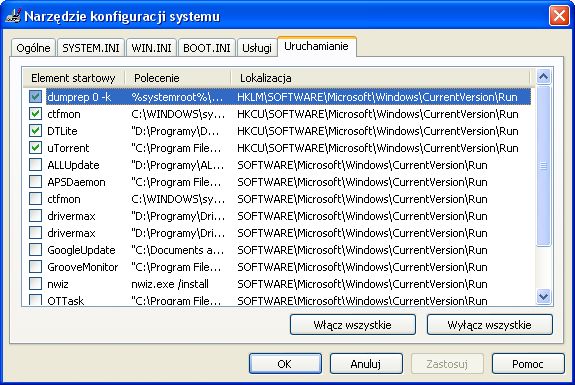Image resolution: width=575 pixels, height=385 pixels.
Task: Click the Włącz wszystkie button
Action: pyautogui.click(x=353, y=324)
